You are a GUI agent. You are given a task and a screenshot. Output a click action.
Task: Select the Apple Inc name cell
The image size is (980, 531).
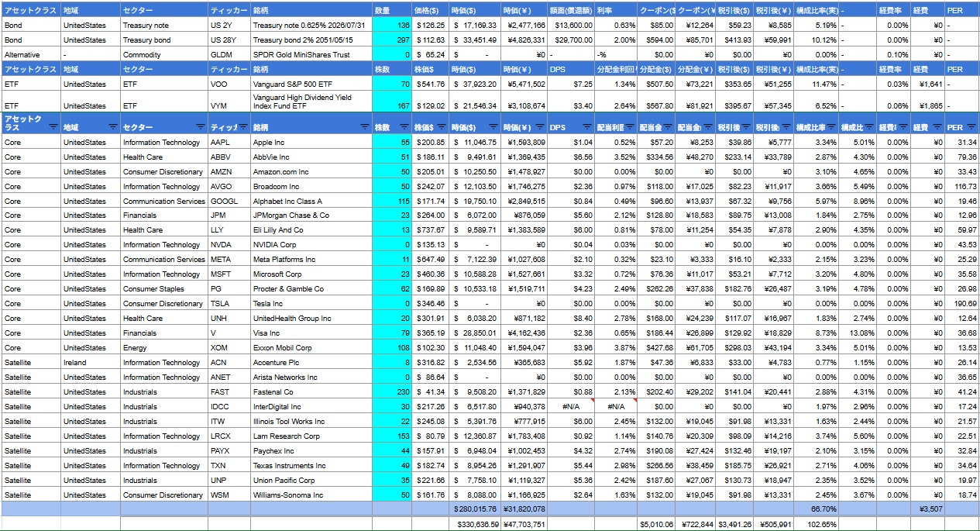(x=311, y=143)
